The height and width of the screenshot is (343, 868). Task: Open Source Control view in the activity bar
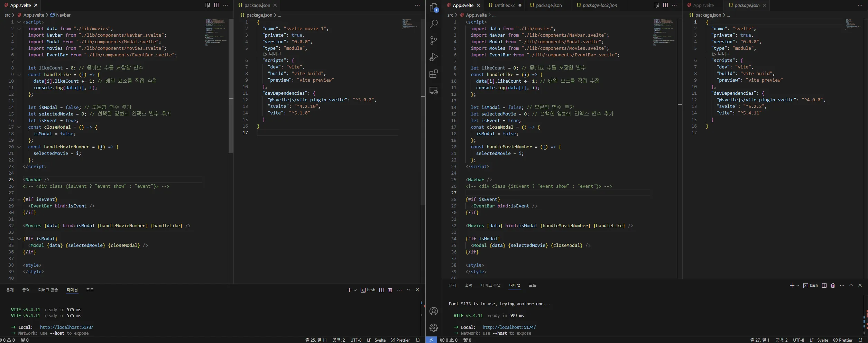click(x=434, y=40)
